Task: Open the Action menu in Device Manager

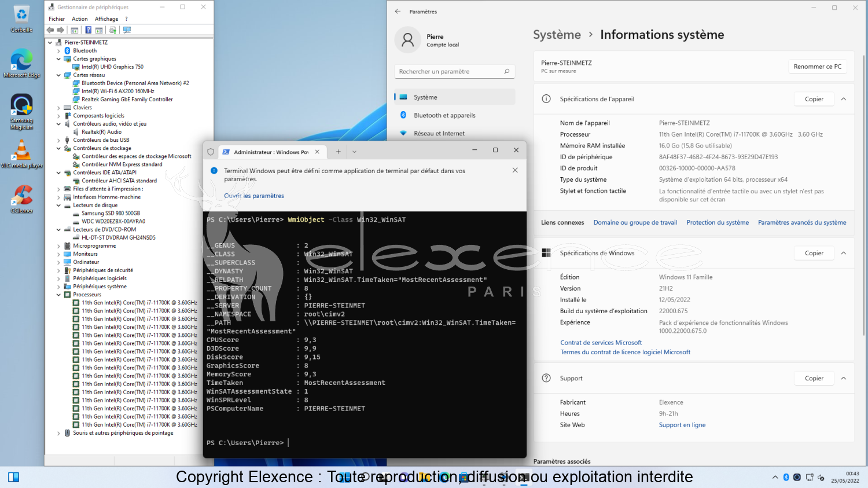Action: click(x=80, y=19)
